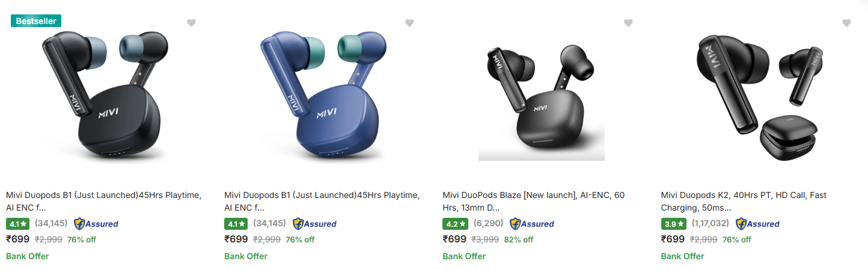View Bank Offer for Duopods K2

tap(682, 256)
